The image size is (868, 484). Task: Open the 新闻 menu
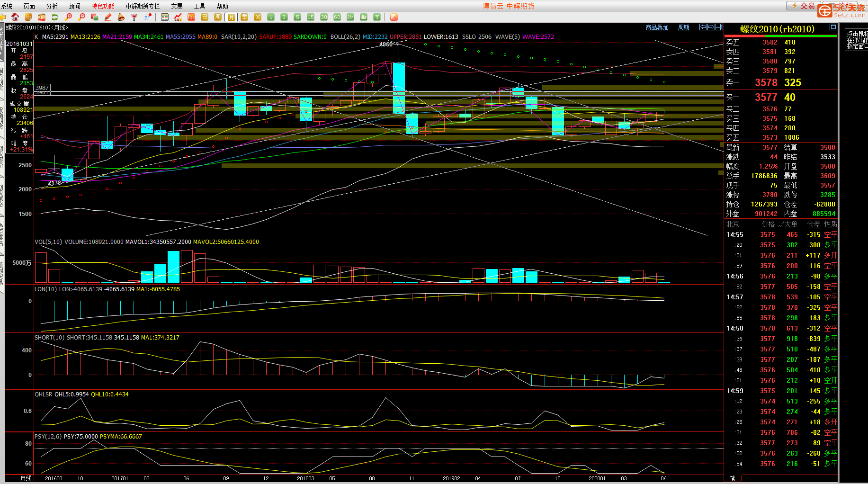pyautogui.click(x=75, y=6)
